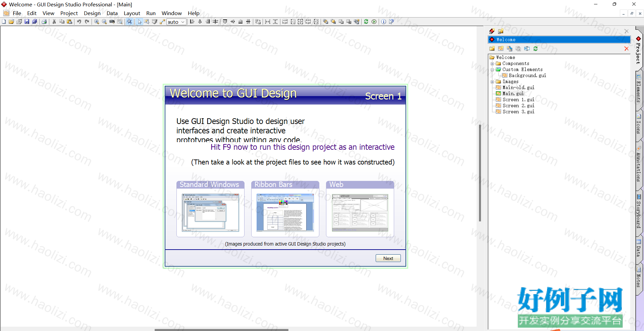Save the document with the single floppy-disk icon
Screen dimensions: 644x331
27,22
